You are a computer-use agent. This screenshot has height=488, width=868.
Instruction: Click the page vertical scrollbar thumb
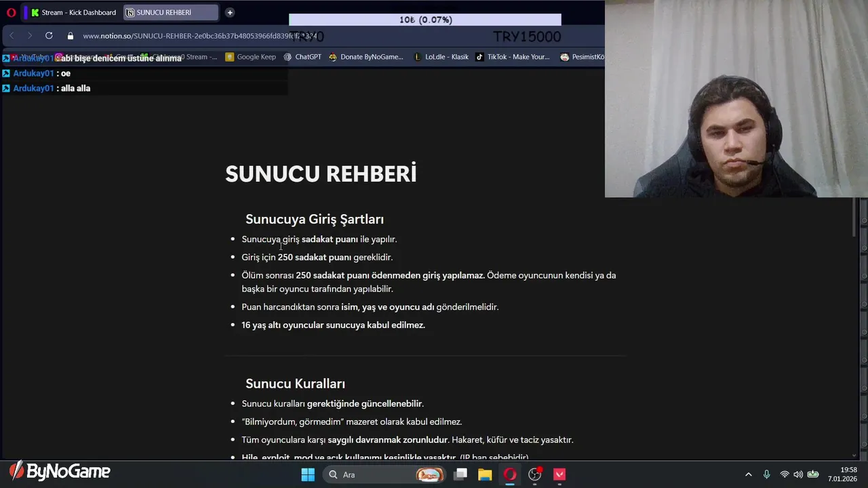point(854,218)
